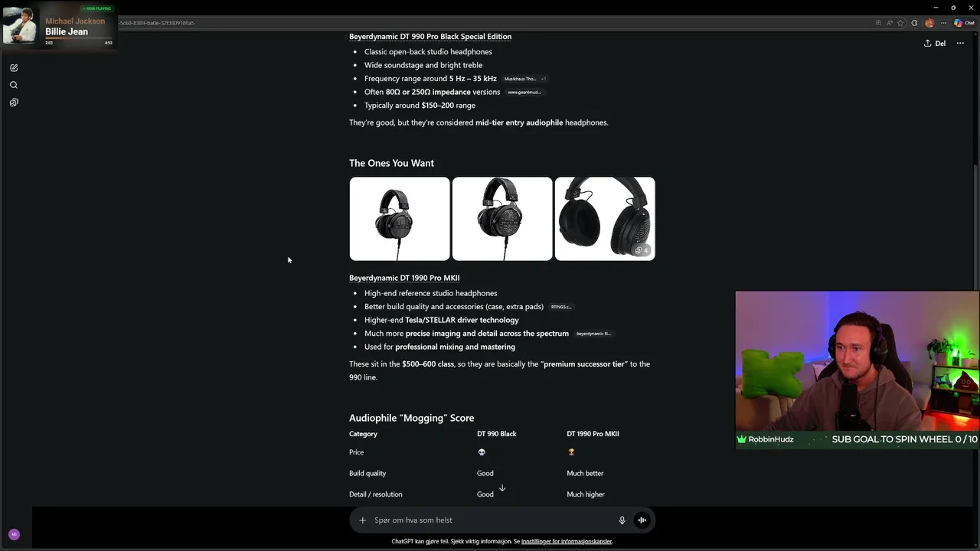Click the browser extensions refresh-like icon
The width and height of the screenshot is (980, 551).
pyautogui.click(x=914, y=23)
